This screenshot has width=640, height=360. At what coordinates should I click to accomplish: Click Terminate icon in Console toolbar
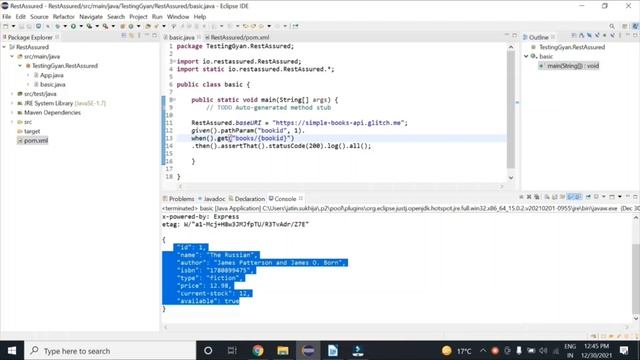(521, 197)
